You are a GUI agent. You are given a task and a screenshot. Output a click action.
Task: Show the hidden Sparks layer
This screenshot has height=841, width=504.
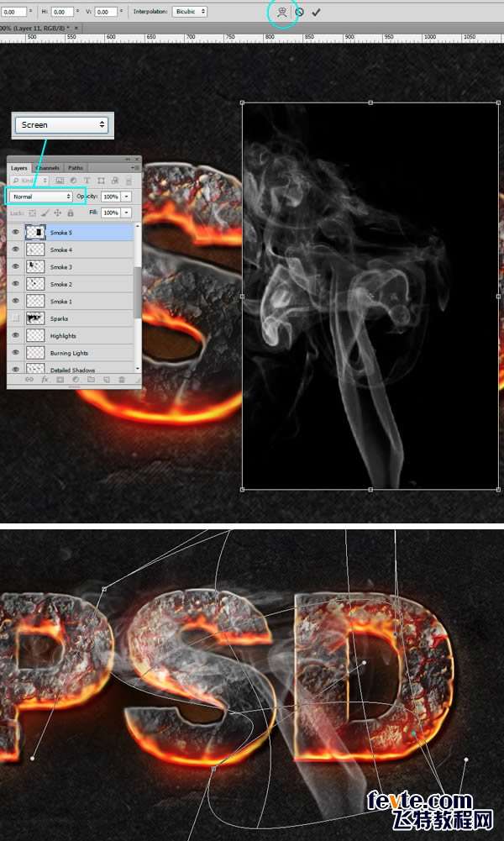point(16,318)
